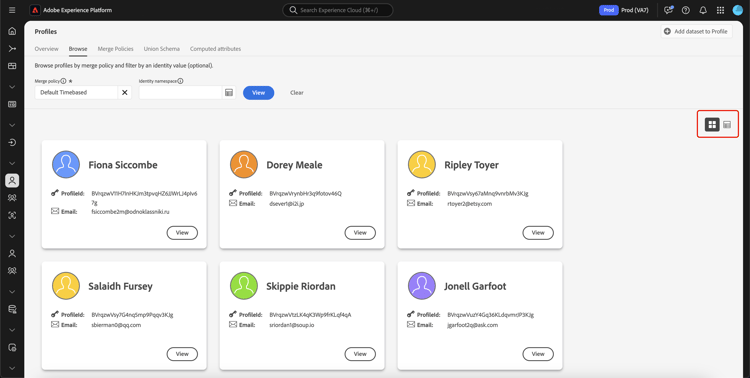Viewport: 750px width, 378px height.
Task: Click the Skippie Riordan name heading
Action: pyautogui.click(x=301, y=286)
